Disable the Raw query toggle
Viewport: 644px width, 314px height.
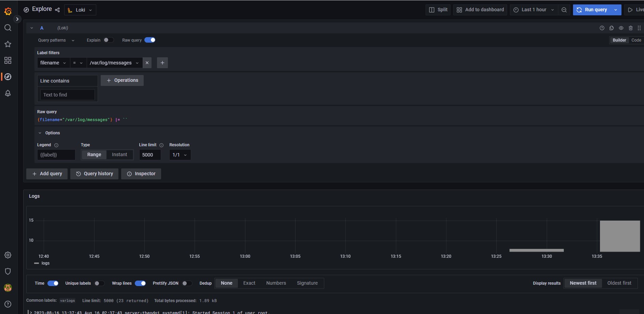pos(150,40)
